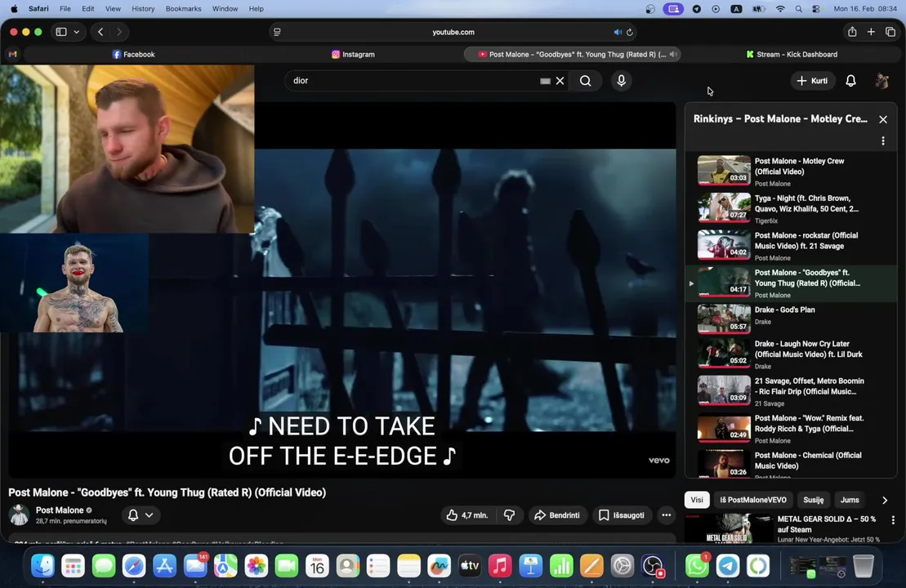Viewport: 906px width, 588px height.
Task: Open Spotlight search in menu bar
Action: 798,9
